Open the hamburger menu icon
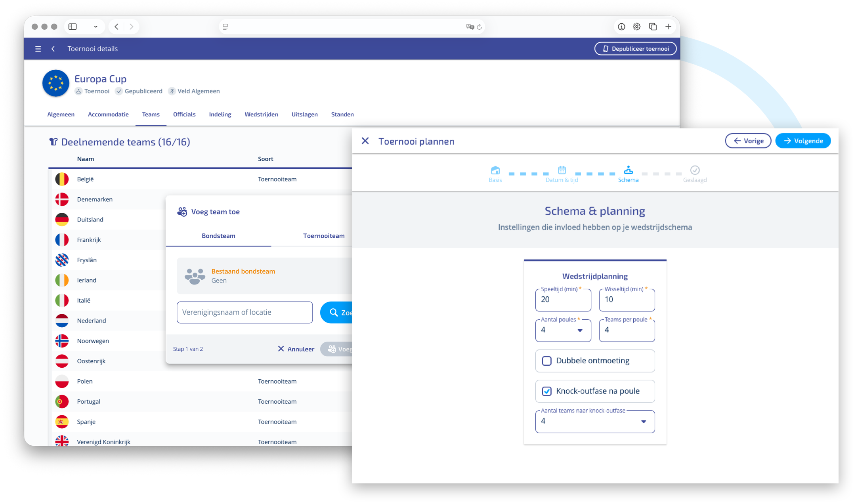 pos(38,49)
